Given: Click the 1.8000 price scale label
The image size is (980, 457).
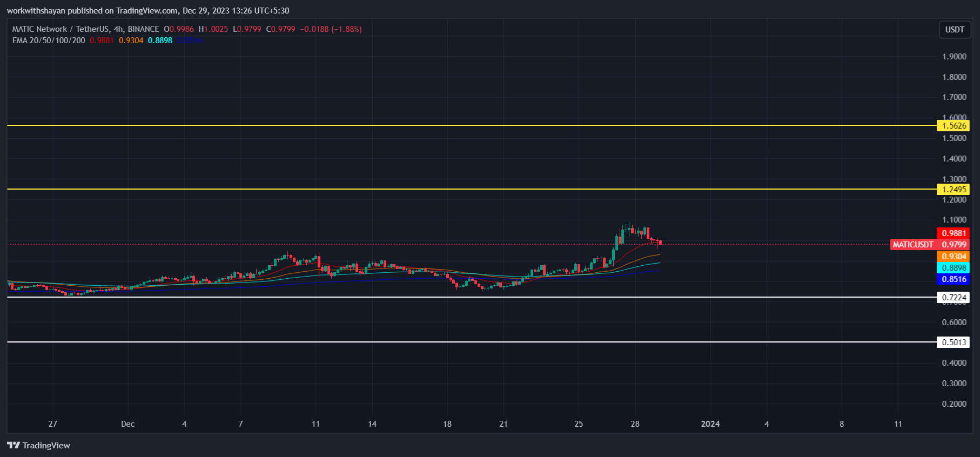Looking at the screenshot, I should (954, 77).
